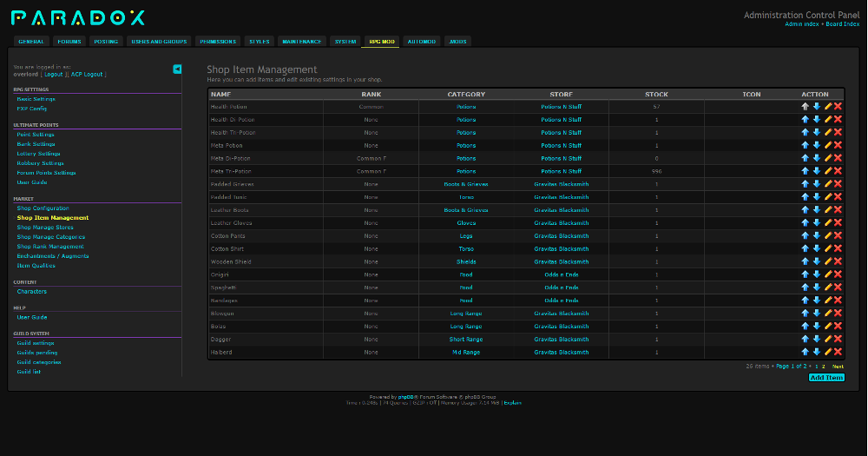Switch to the Forums tab
868x456 pixels.
(69, 42)
